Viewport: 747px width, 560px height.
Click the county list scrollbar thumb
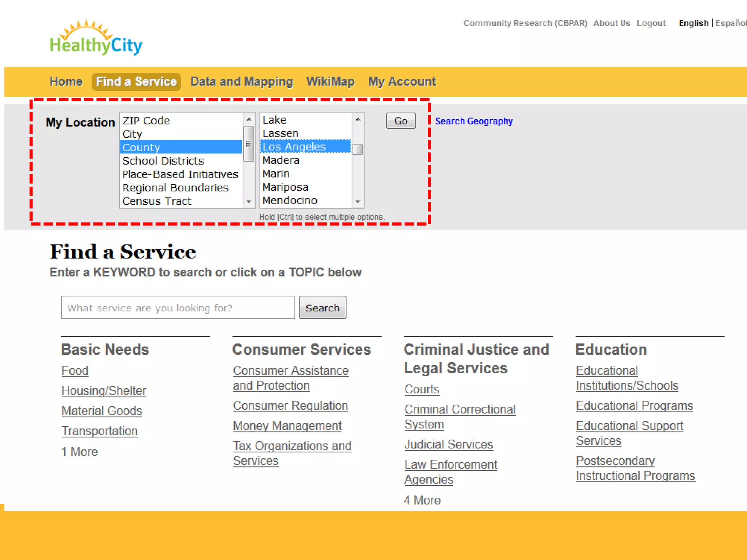click(357, 149)
